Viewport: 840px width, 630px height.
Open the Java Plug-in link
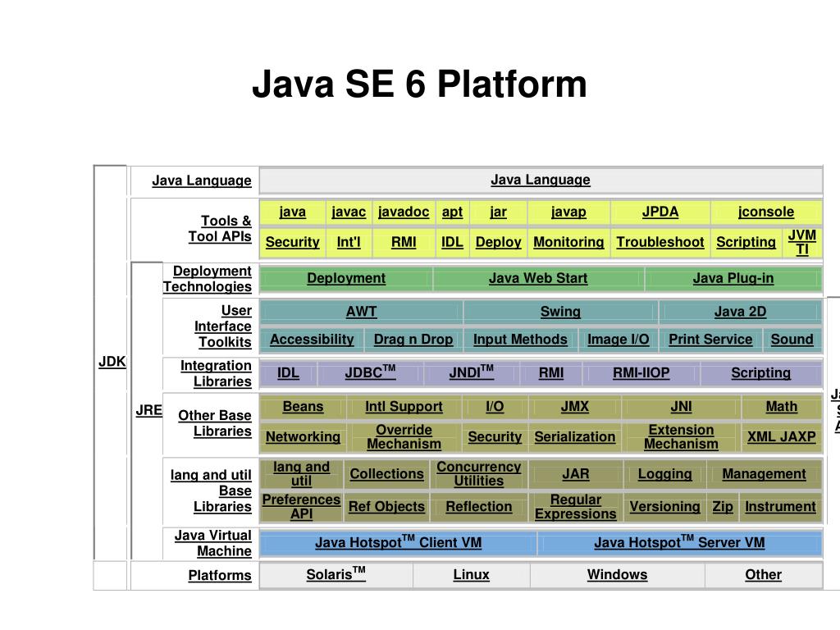pos(733,279)
